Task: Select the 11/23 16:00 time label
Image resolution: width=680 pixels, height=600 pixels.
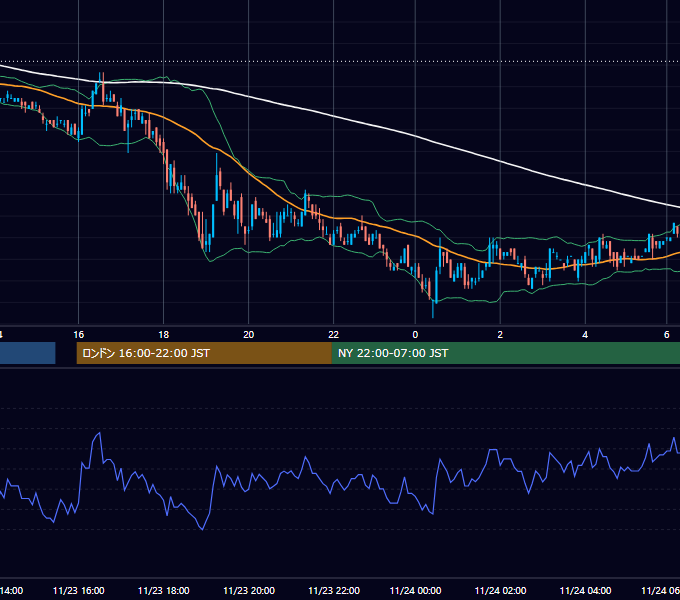Action: pos(78,590)
